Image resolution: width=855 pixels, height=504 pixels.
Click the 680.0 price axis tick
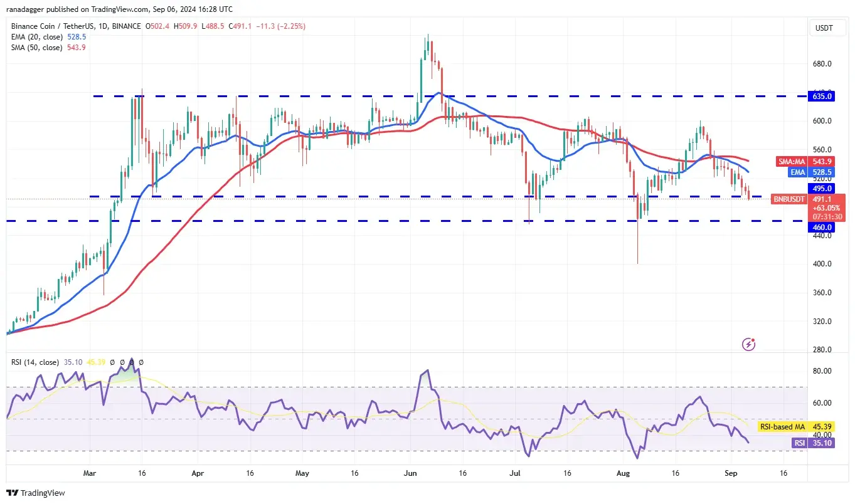pos(822,64)
